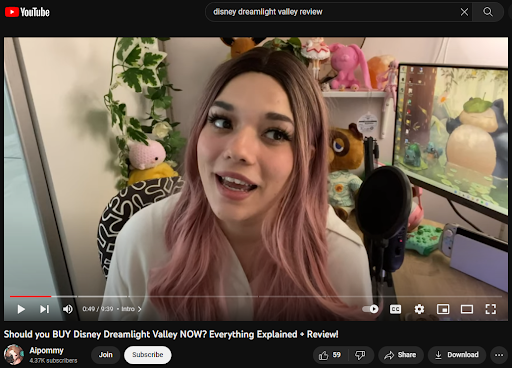This screenshot has height=368, width=512.
Task: Skip to the next video
Action: pyautogui.click(x=45, y=309)
